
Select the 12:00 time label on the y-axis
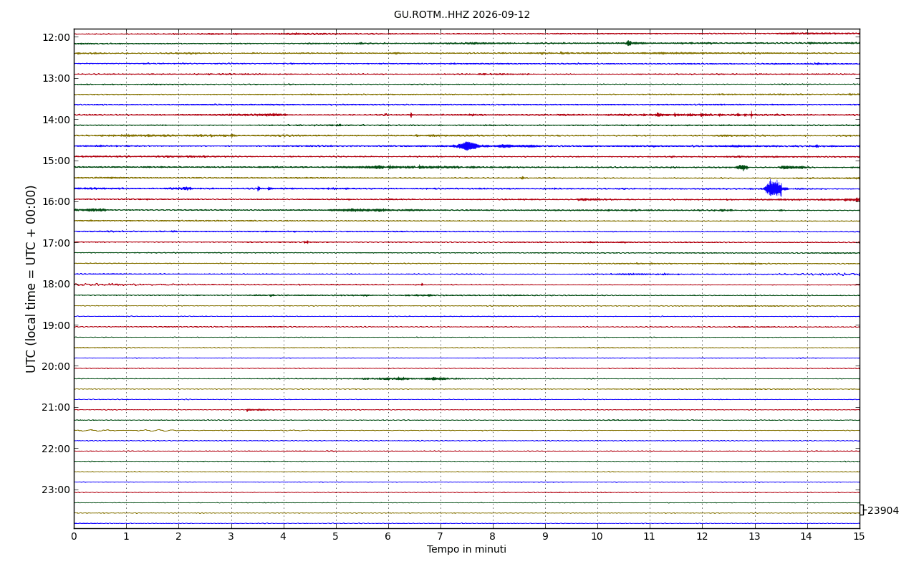pos(56,37)
